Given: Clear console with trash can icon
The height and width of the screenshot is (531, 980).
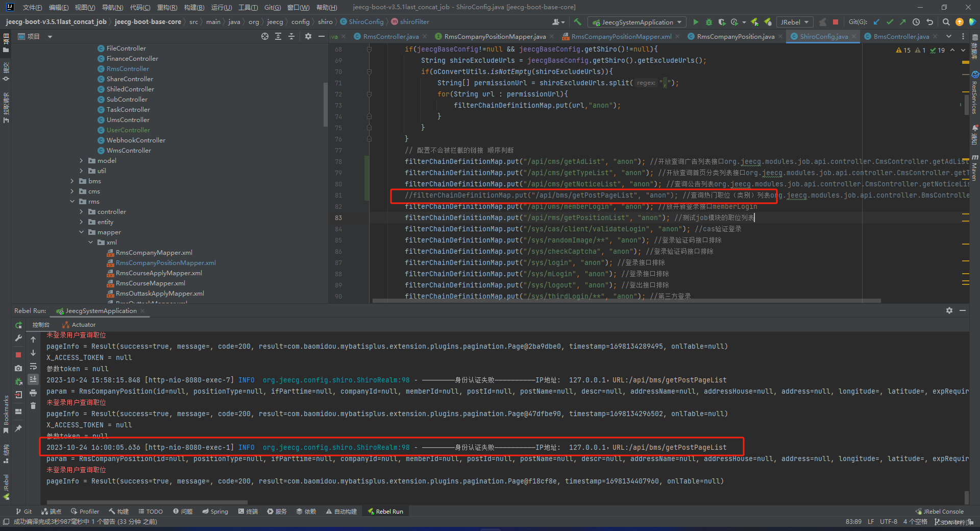Looking at the screenshot, I should 33,406.
